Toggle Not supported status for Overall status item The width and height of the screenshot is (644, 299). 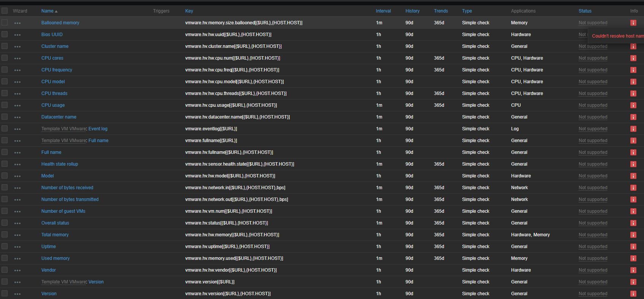pyautogui.click(x=593, y=223)
